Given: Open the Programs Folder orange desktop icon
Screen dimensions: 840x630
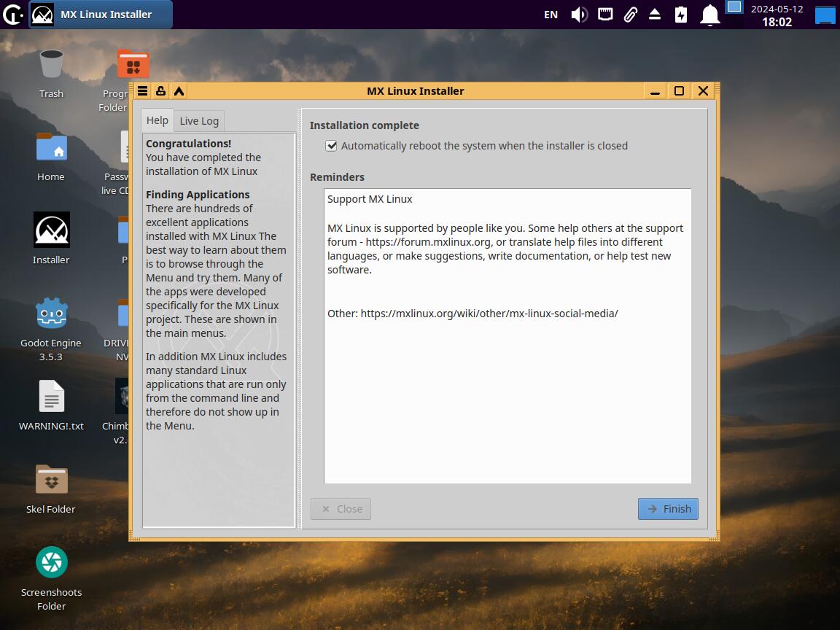Looking at the screenshot, I should [133, 64].
